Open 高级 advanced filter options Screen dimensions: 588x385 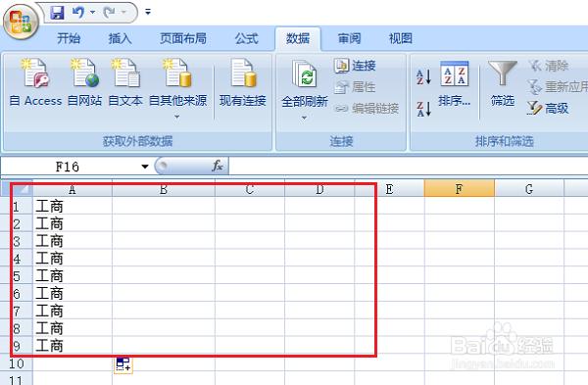pos(548,109)
